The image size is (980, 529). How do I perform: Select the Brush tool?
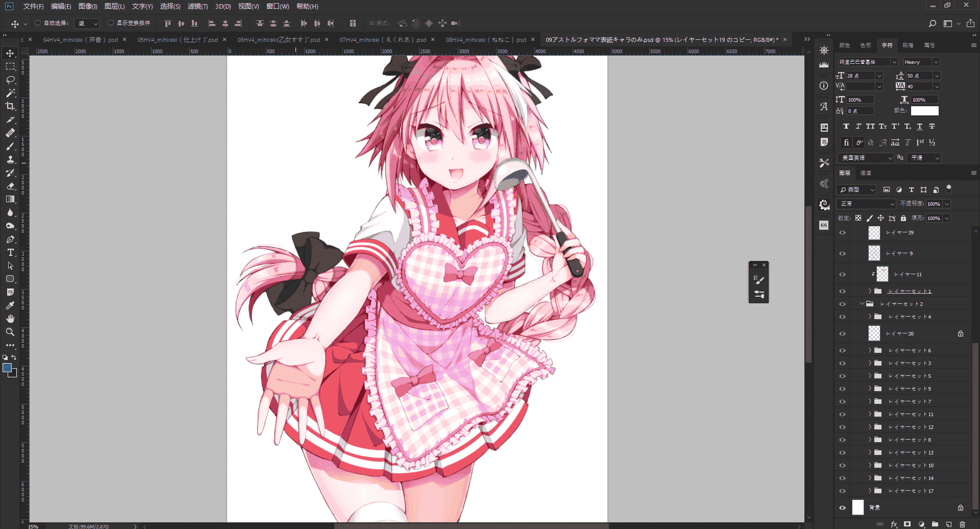point(10,146)
